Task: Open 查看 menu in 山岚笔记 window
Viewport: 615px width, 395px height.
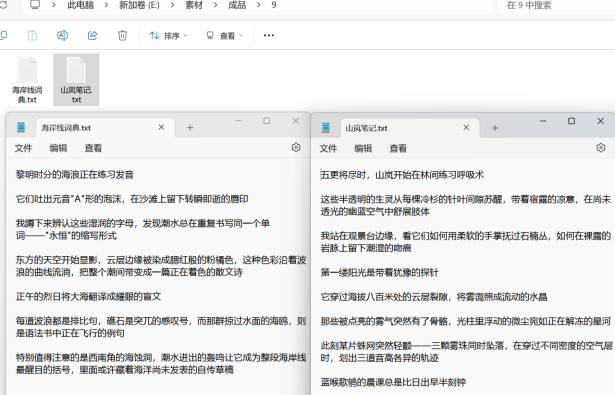Action: tap(398, 148)
